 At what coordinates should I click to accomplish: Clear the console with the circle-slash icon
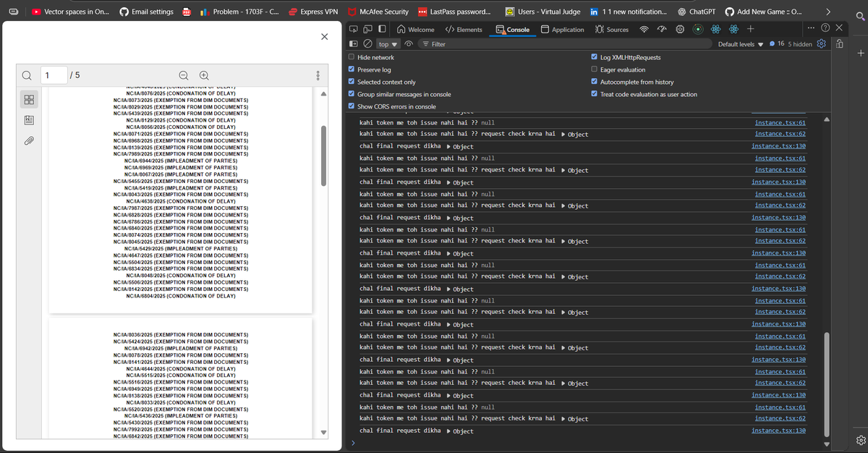click(368, 44)
